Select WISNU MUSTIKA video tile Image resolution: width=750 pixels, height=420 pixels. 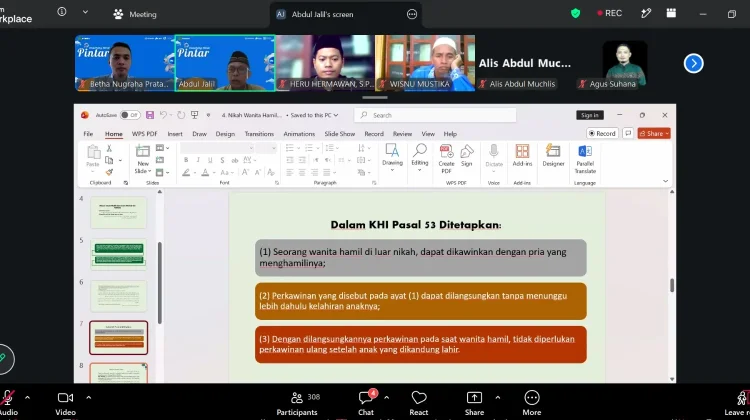[425, 63]
